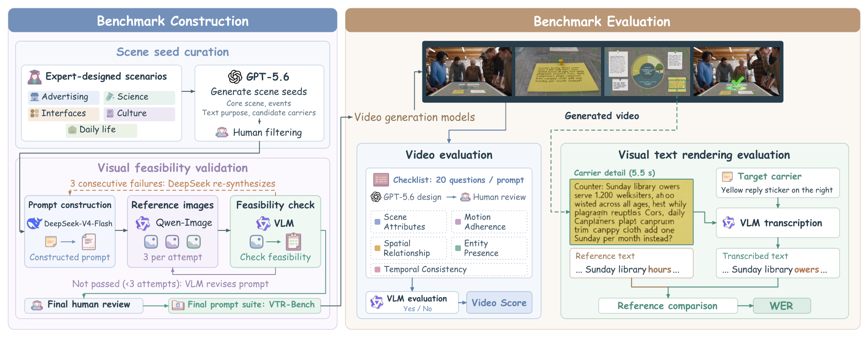Click the person icon next to Human review
This screenshot has width=868, height=337.
pyautogui.click(x=465, y=197)
